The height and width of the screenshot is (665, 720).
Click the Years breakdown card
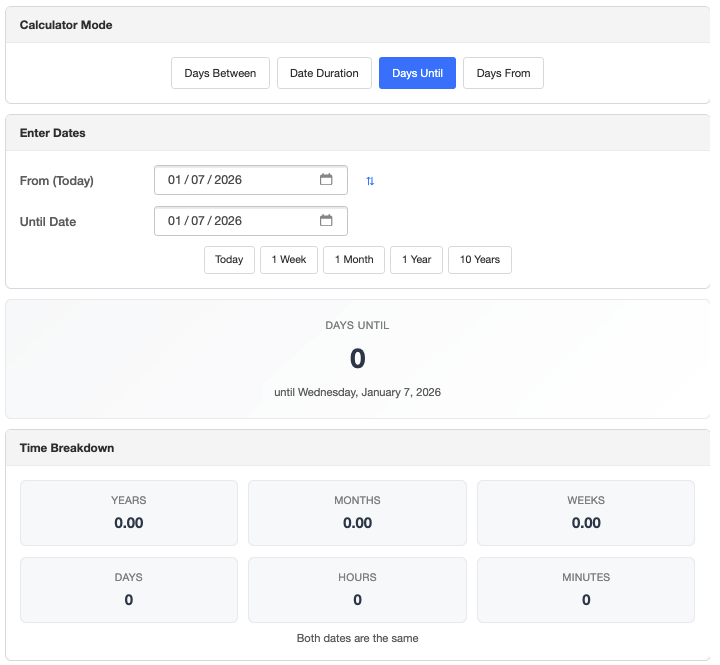coord(129,512)
